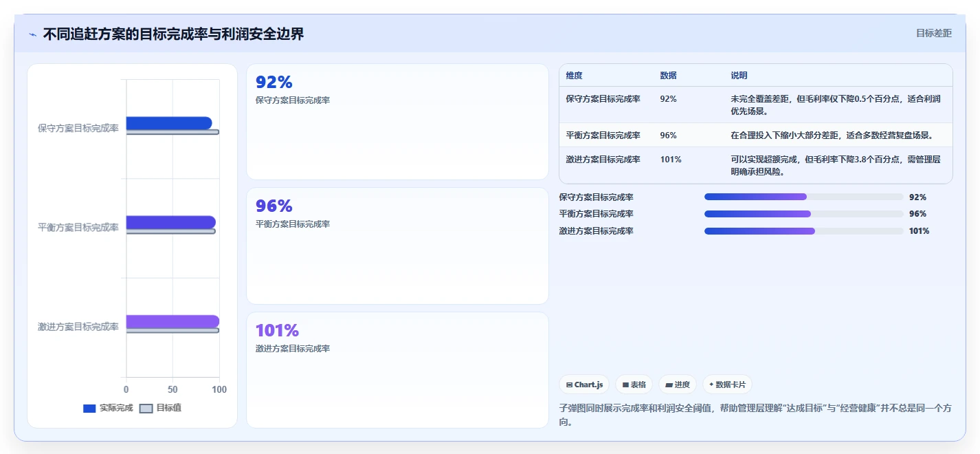Click the gray target bar under 激进方案 bar

(172, 331)
